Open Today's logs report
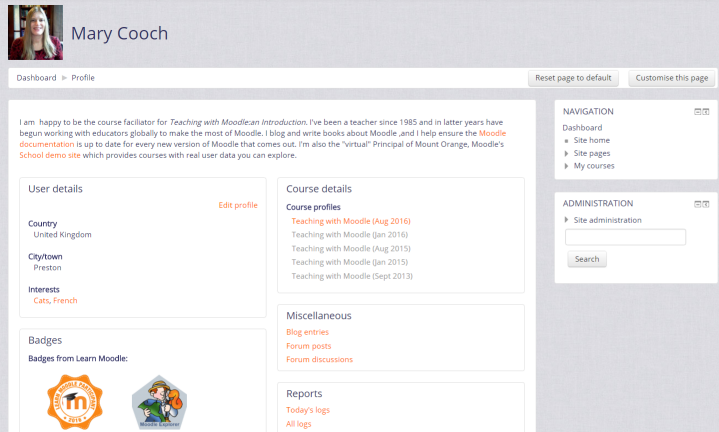Viewport: 719px width, 432px height. click(x=308, y=410)
